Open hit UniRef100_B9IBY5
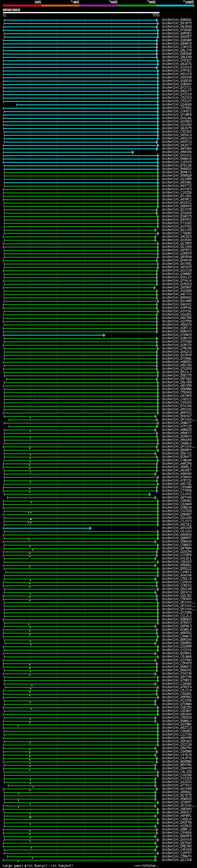The width and height of the screenshot is (197, 868). (176, 23)
